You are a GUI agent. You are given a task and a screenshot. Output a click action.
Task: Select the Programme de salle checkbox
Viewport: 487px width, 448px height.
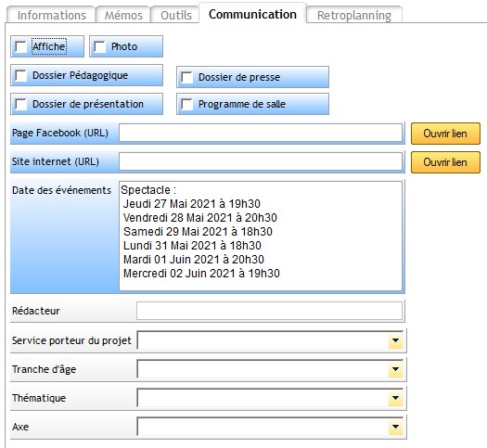[186, 104]
